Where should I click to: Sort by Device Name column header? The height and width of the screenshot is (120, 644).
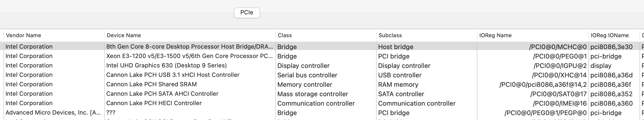pos(124,35)
